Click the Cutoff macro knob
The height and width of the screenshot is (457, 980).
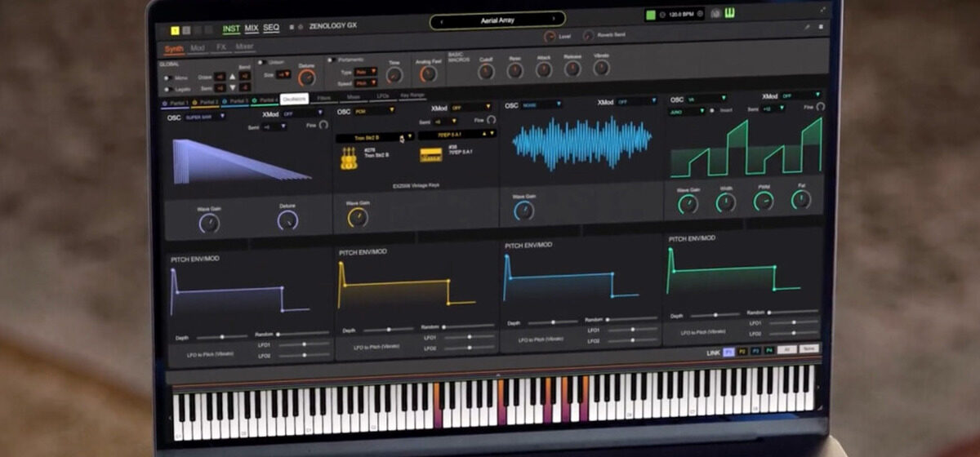(486, 71)
